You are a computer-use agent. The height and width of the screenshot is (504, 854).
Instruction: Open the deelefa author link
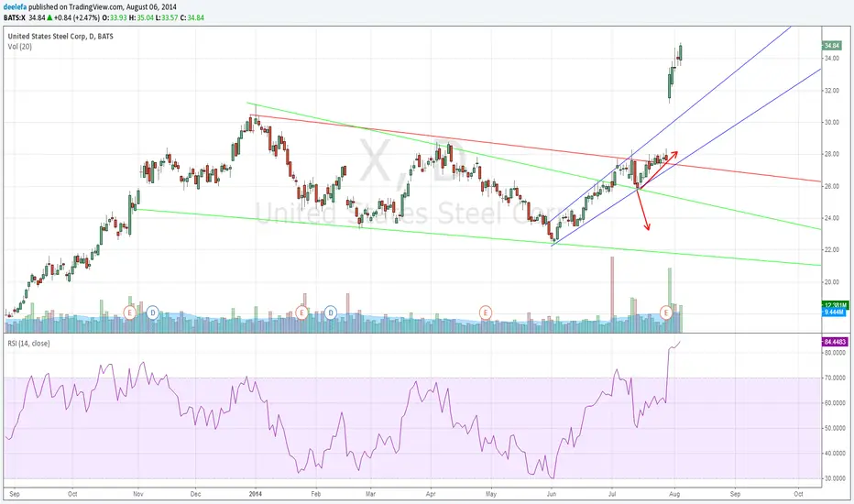15,7
